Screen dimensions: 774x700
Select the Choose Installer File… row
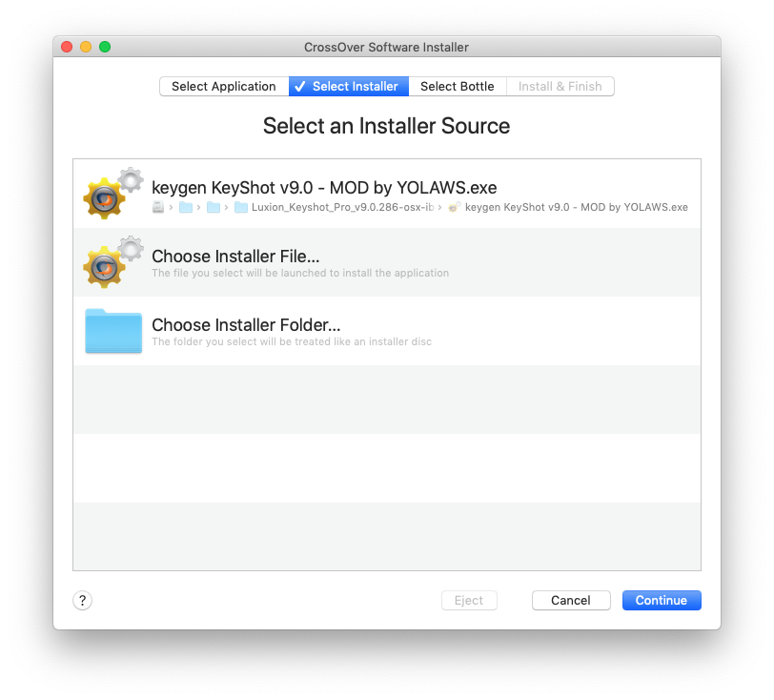pyautogui.click(x=235, y=257)
